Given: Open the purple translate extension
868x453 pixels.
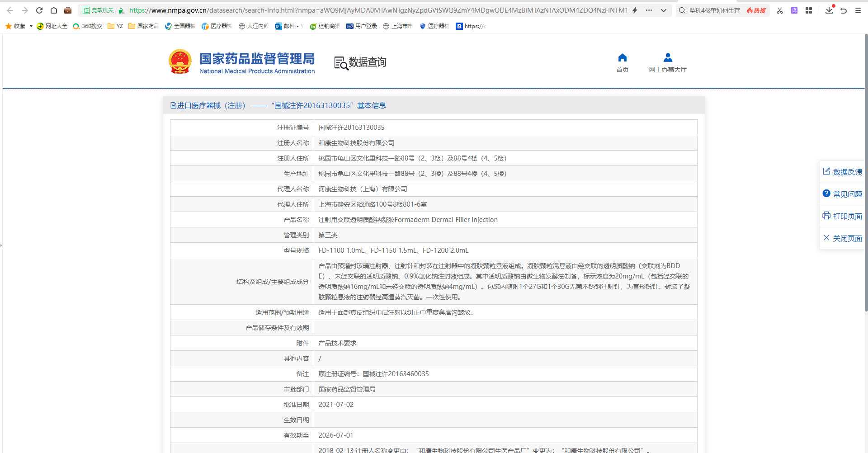Looking at the screenshot, I should [x=794, y=10].
